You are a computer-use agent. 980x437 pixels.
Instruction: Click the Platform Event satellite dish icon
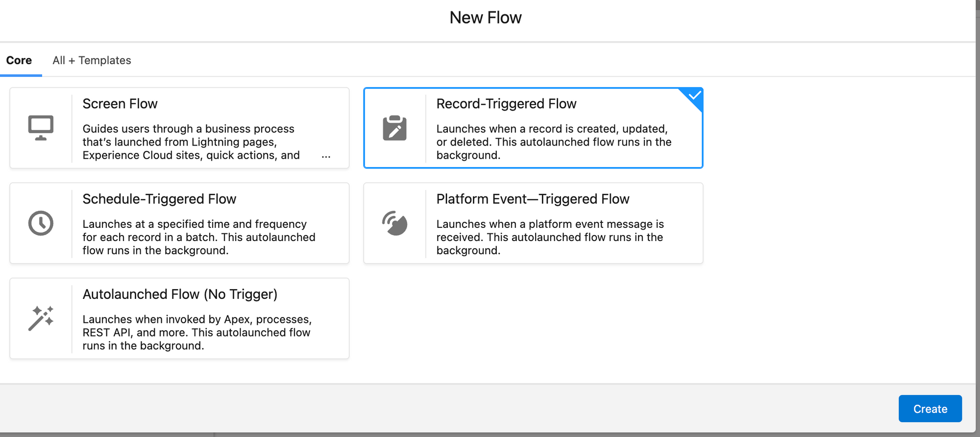394,223
